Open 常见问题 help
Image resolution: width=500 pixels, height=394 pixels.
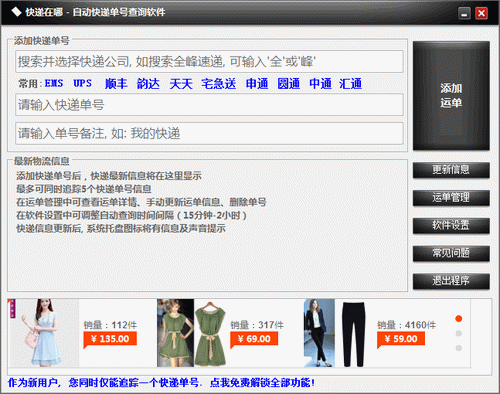451,253
